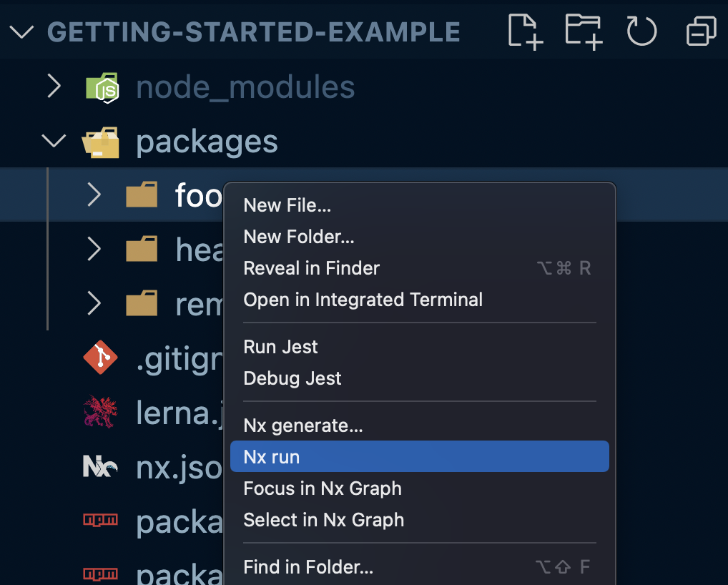Click Focus in Nx Graph option
Screen dimensions: 728x585
point(323,488)
